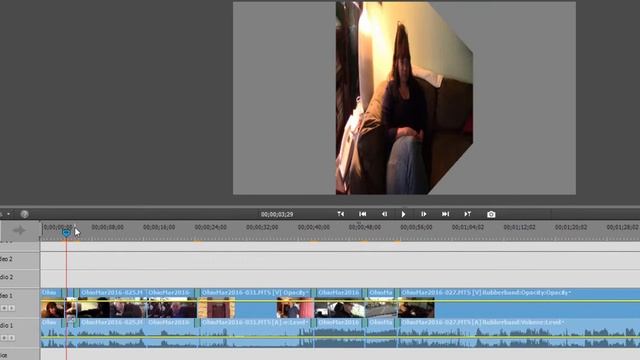Click the 00;00;08;00 mark on the time ruler
This screenshot has height=360, width=640.
(107, 227)
